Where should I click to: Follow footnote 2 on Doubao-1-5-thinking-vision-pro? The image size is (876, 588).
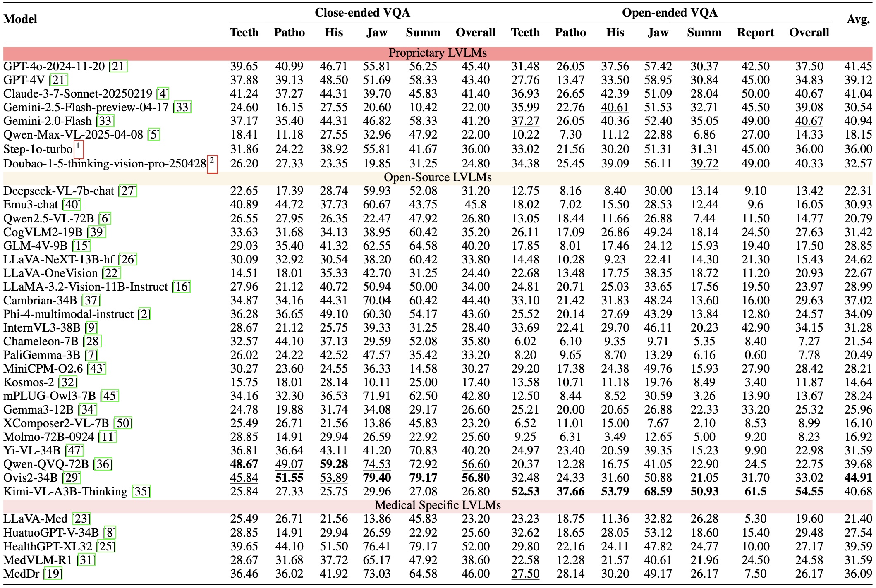coord(212,164)
